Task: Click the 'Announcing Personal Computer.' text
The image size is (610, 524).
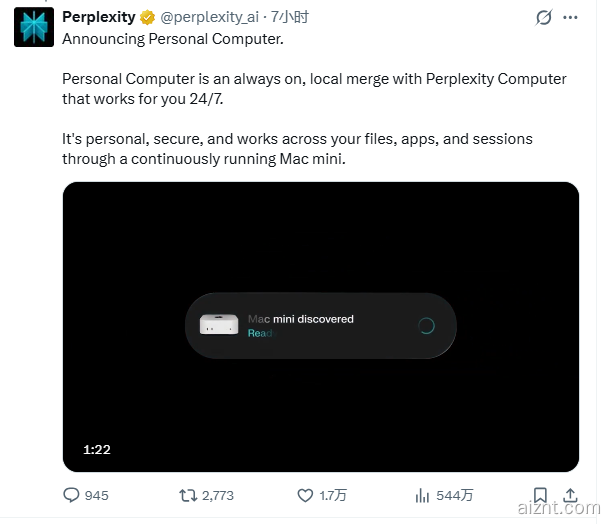Action: (x=173, y=38)
